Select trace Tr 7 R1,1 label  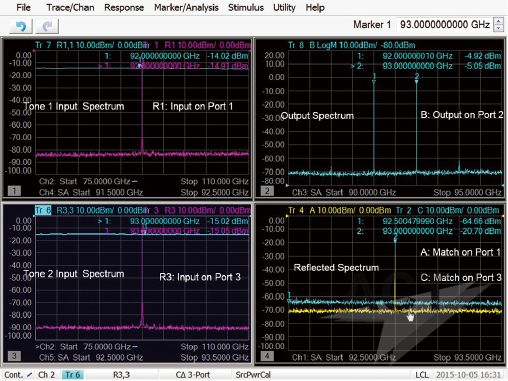coord(92,45)
